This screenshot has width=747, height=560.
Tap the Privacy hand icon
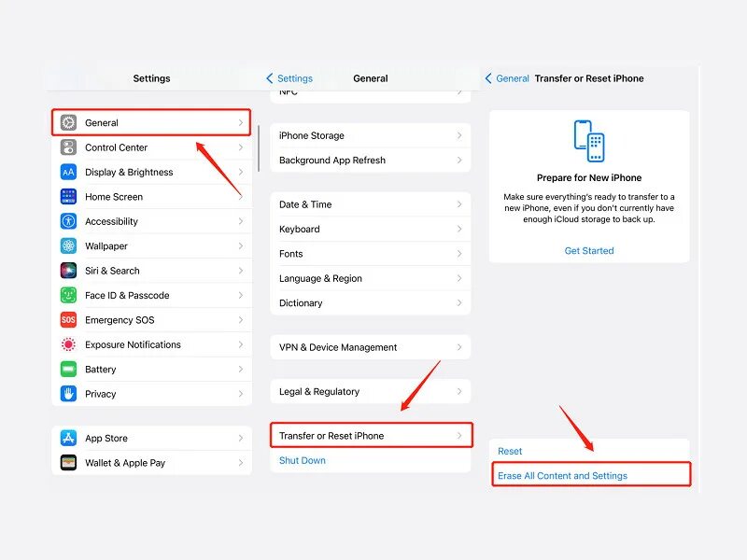68,394
